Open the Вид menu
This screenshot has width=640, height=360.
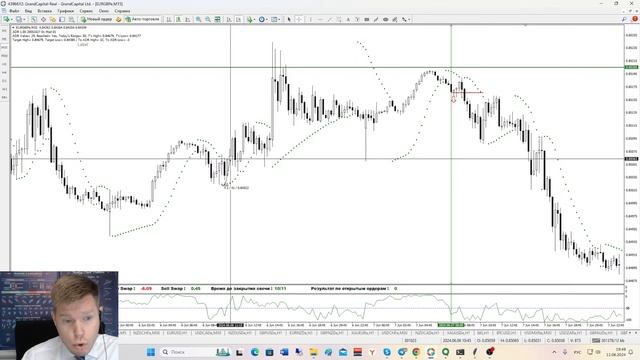28,11
